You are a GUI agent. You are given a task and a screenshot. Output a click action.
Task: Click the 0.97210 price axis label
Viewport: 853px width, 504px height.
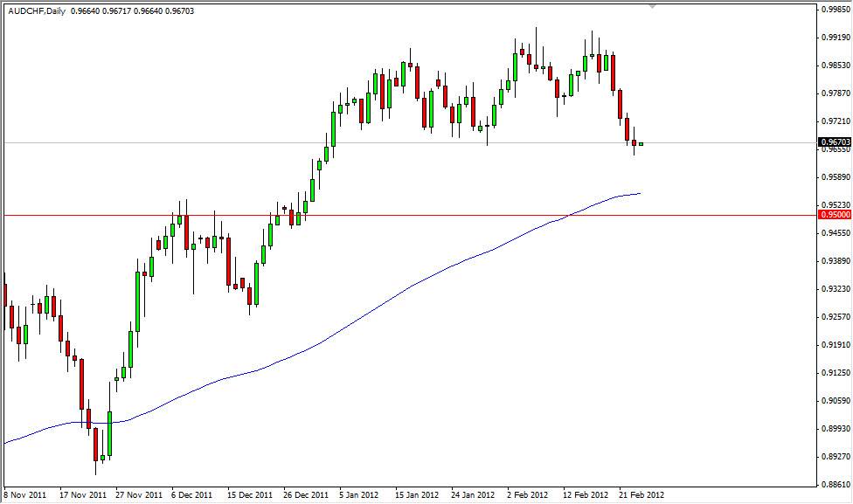click(834, 121)
